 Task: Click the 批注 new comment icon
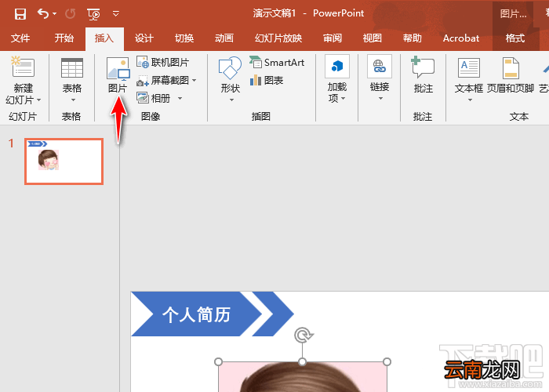point(423,67)
